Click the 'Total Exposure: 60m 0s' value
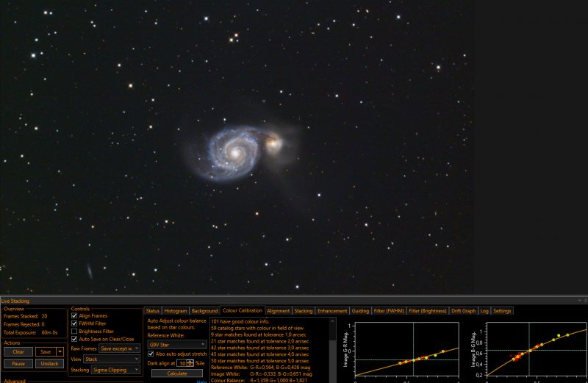 pos(49,332)
